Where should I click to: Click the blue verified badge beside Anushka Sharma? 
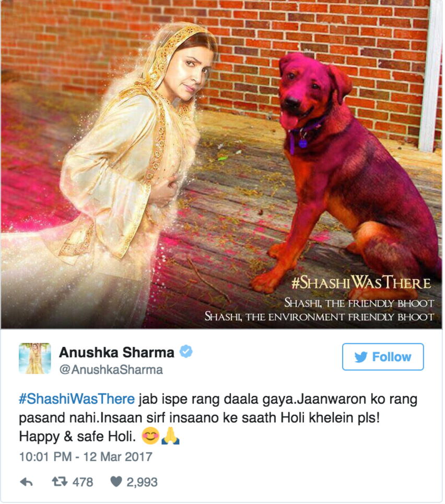tap(186, 351)
